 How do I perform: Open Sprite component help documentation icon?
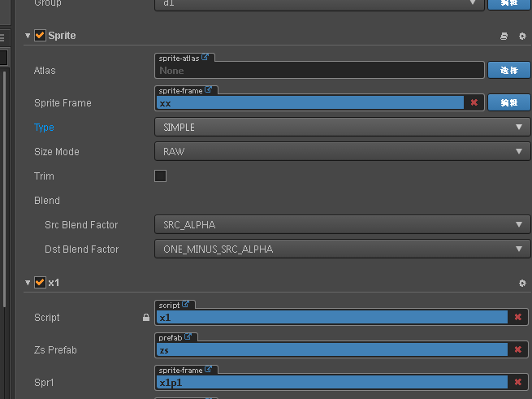[504, 36]
